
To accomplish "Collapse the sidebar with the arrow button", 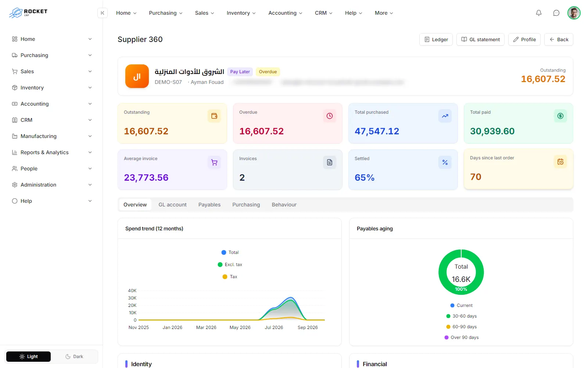I will coord(103,13).
